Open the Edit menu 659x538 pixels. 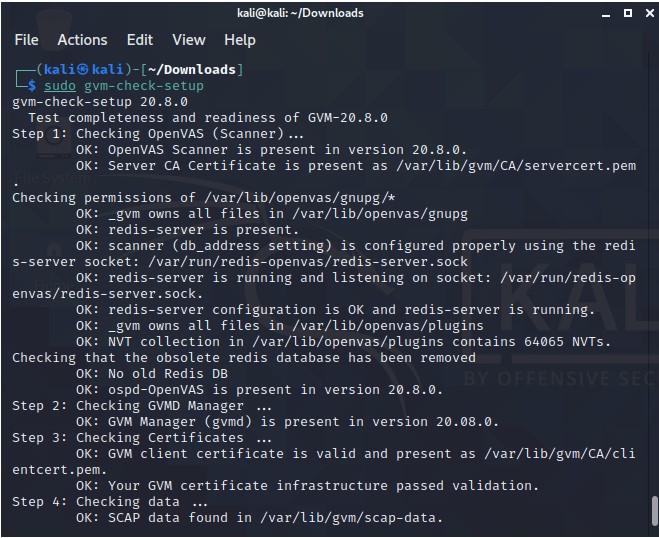[x=140, y=40]
